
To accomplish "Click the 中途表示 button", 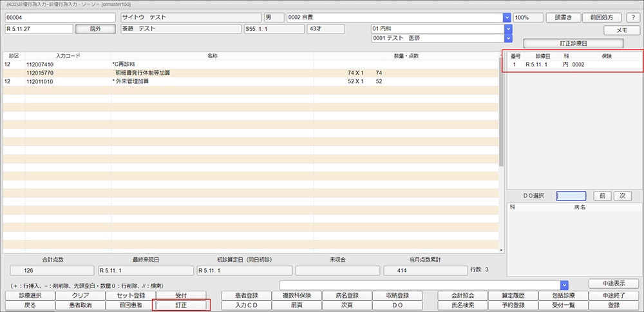I will tap(613, 284).
